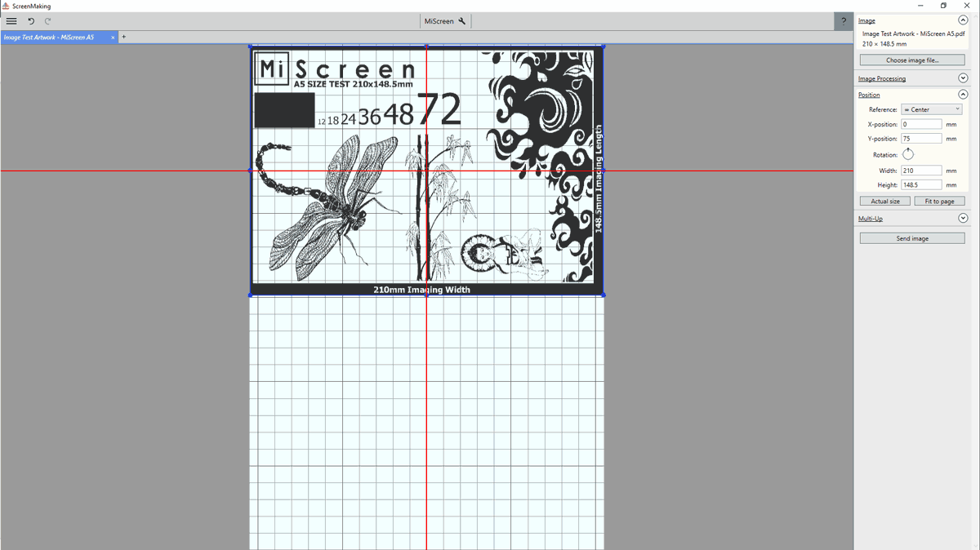Open the Reference dropdown set to Center
This screenshot has height=550, width=980.
coord(932,109)
